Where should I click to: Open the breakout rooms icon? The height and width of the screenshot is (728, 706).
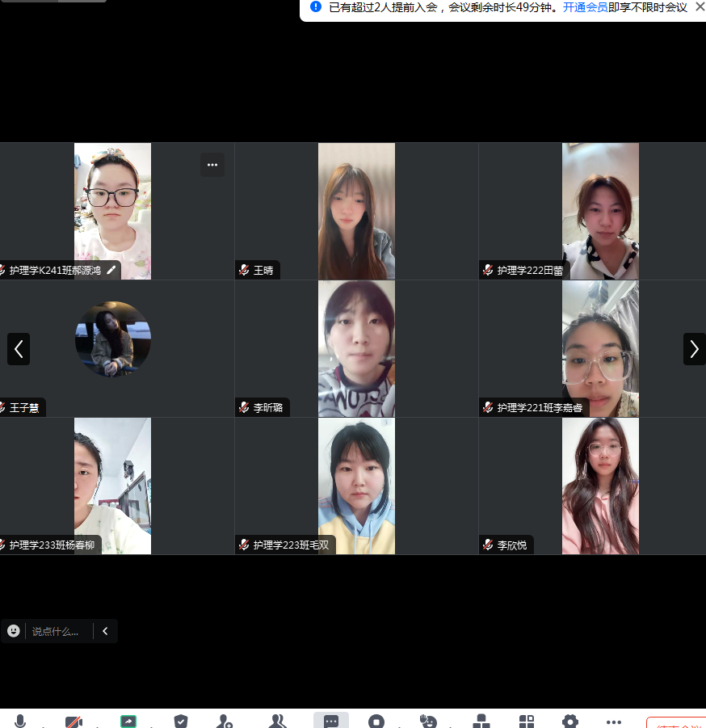coord(481,721)
